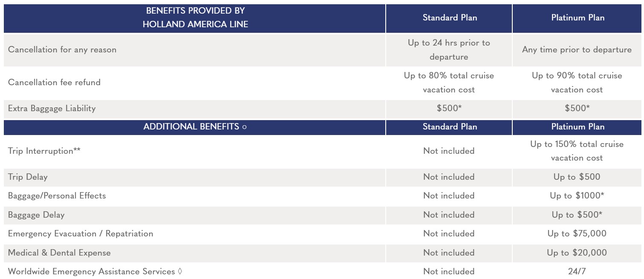644x279 pixels.
Task: Click the 24/7 Platinum plan value
Action: click(577, 272)
